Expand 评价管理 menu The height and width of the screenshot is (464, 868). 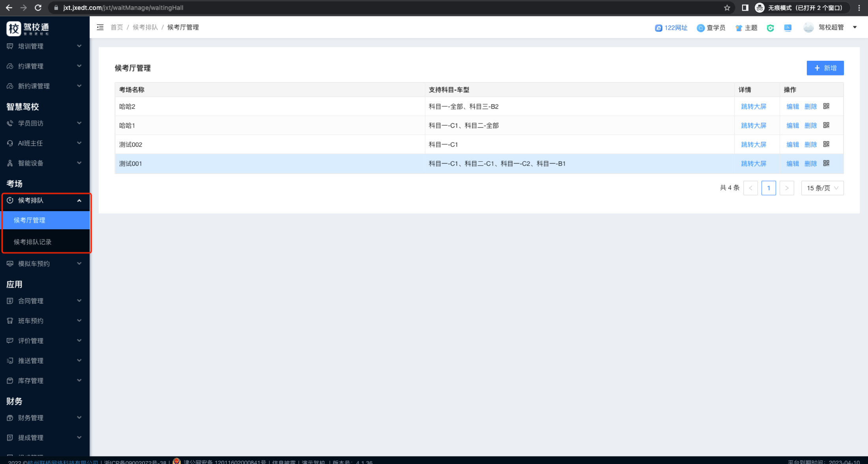(x=45, y=341)
